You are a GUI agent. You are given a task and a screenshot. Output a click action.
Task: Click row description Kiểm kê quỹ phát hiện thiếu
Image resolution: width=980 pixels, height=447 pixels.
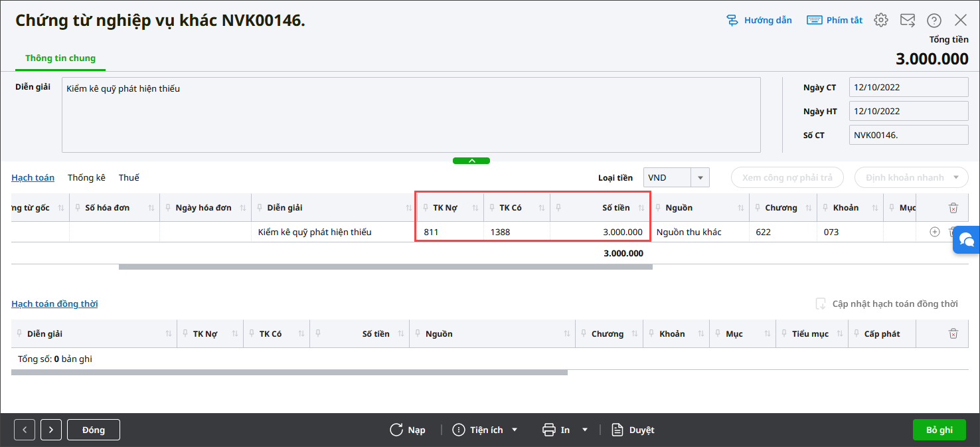(335, 232)
